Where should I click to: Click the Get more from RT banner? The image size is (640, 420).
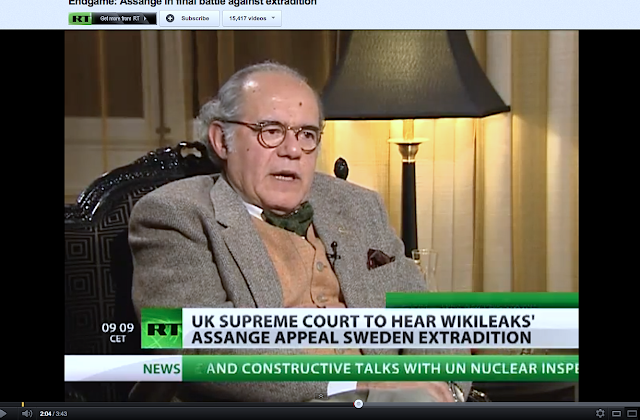(113, 18)
